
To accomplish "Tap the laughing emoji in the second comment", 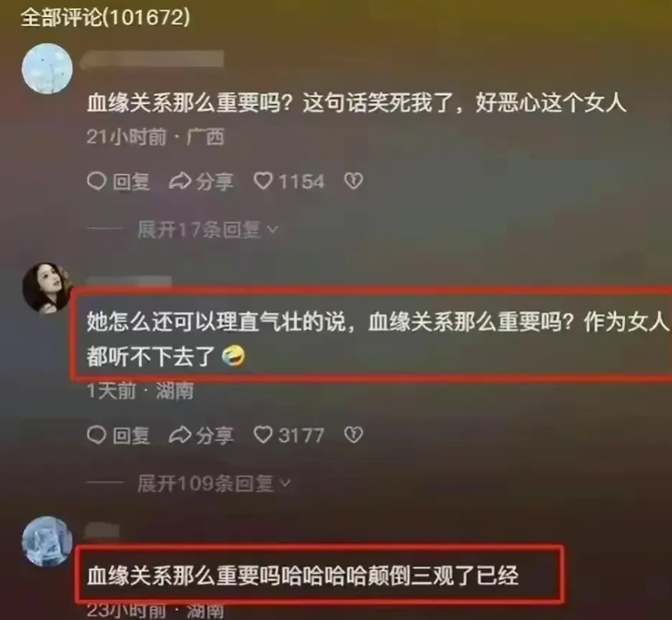I will 233,357.
